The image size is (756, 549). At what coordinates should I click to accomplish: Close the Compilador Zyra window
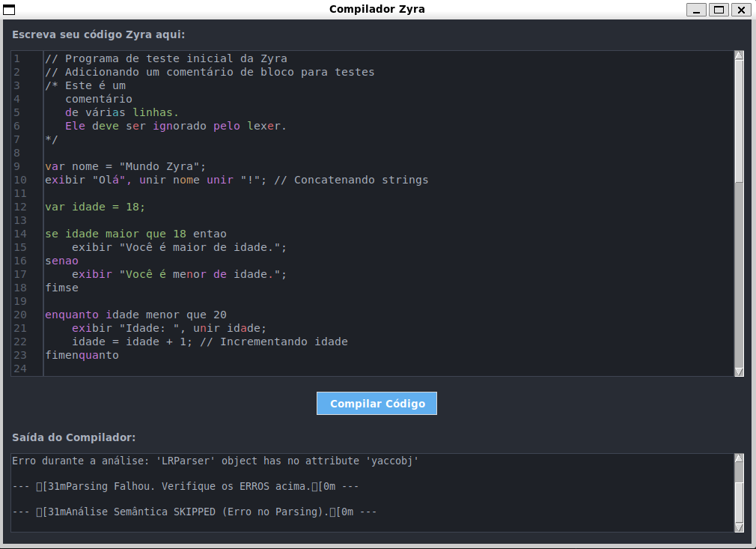tap(740, 10)
